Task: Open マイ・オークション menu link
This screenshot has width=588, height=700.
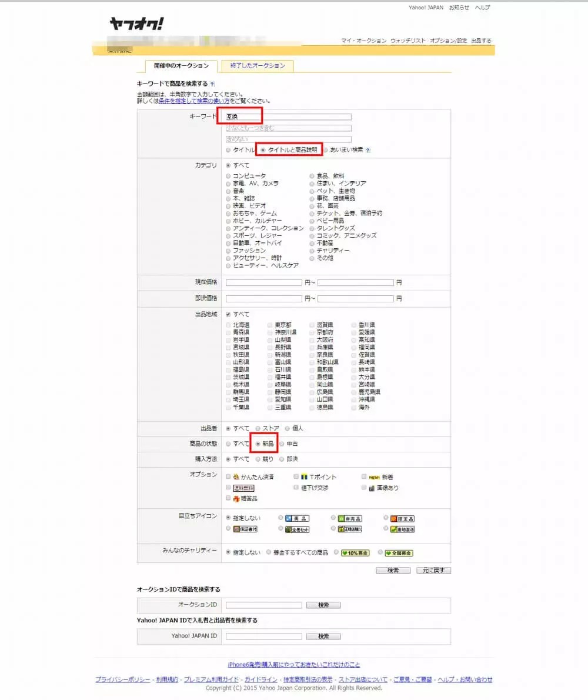Action: pos(363,41)
